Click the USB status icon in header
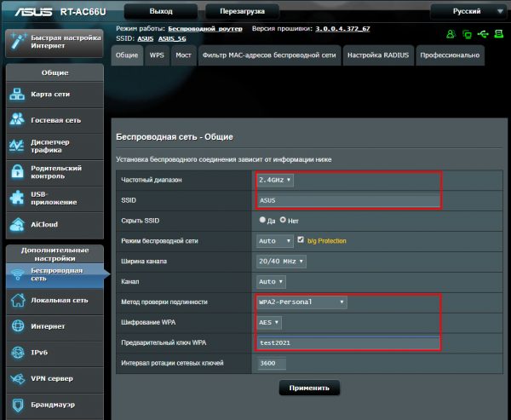Image resolution: width=511 pixels, height=420 pixels. [x=484, y=35]
